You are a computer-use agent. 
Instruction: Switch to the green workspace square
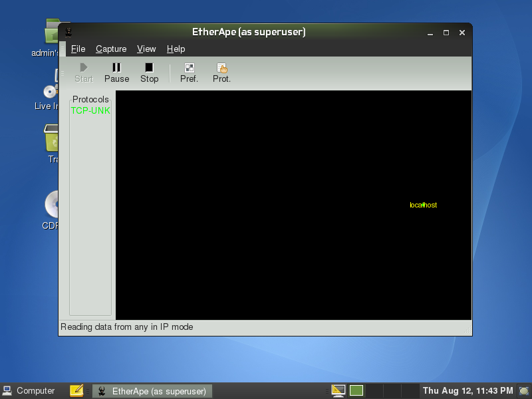356,390
